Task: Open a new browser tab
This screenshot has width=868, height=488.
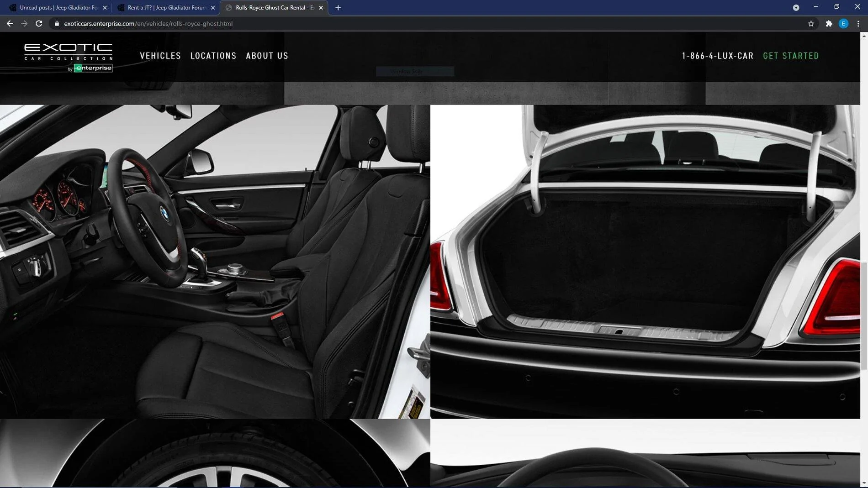Action: 338,7
